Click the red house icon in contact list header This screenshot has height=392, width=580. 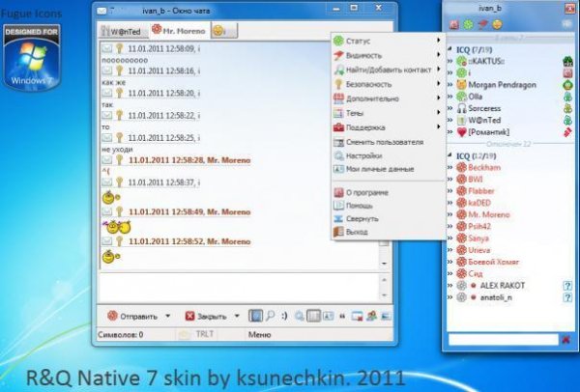click(x=454, y=24)
